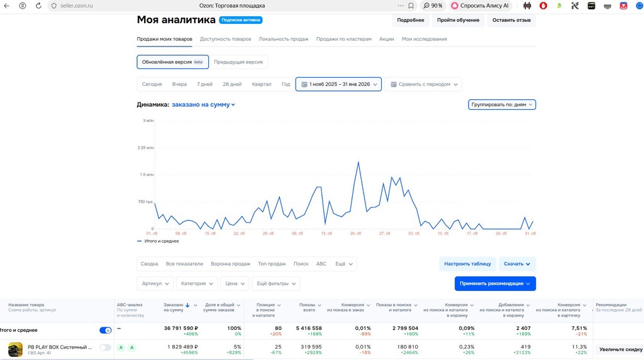
Task: Click the sort arrow in Заказано на сумму column
Action: tap(187, 305)
